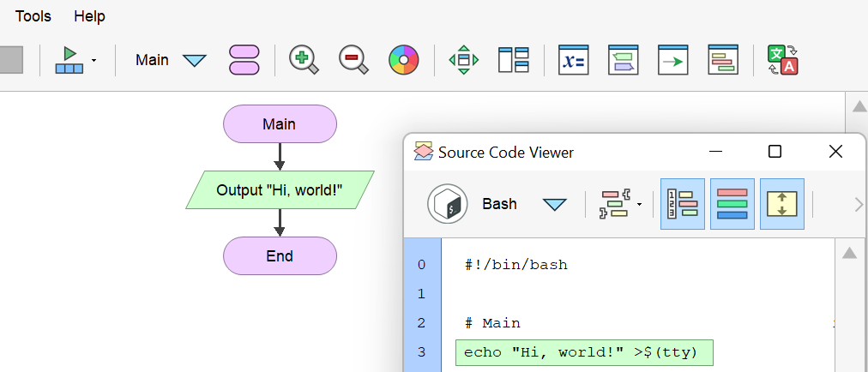Screen dimensions: 868x372
Task: Choose the color scheme wheel
Action: click(x=404, y=60)
